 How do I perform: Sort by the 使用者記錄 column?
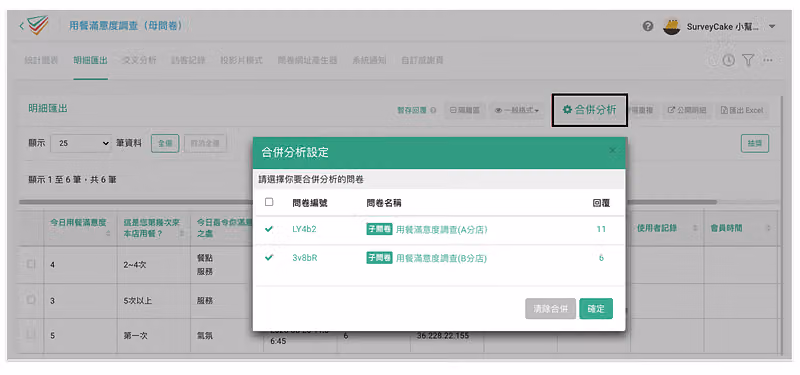(x=666, y=228)
